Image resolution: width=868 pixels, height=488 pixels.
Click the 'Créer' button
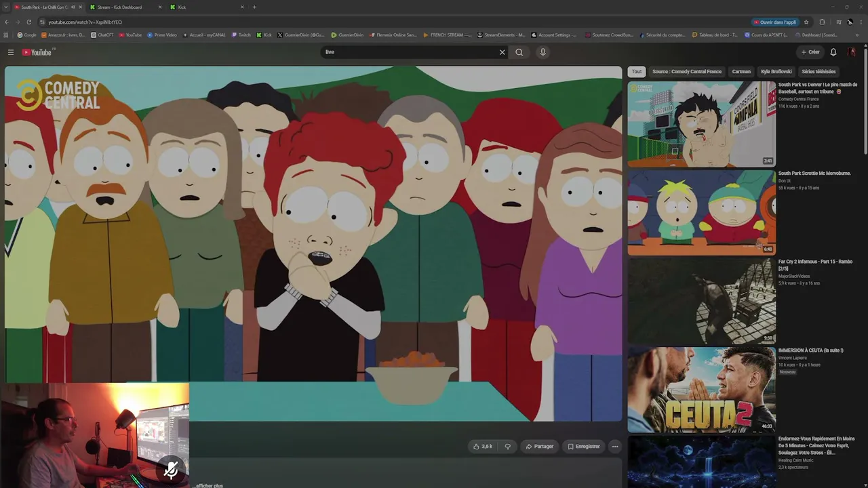[810, 52]
